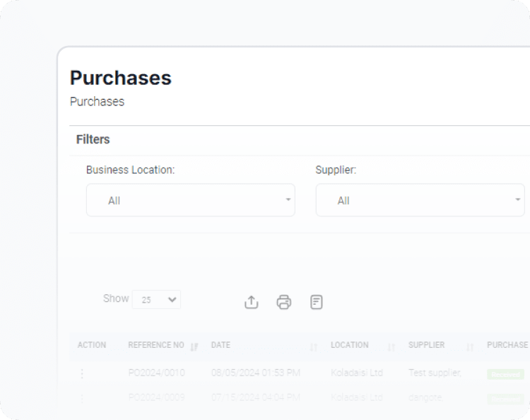
Task: Click the Purchase status column header
Action: (507, 345)
